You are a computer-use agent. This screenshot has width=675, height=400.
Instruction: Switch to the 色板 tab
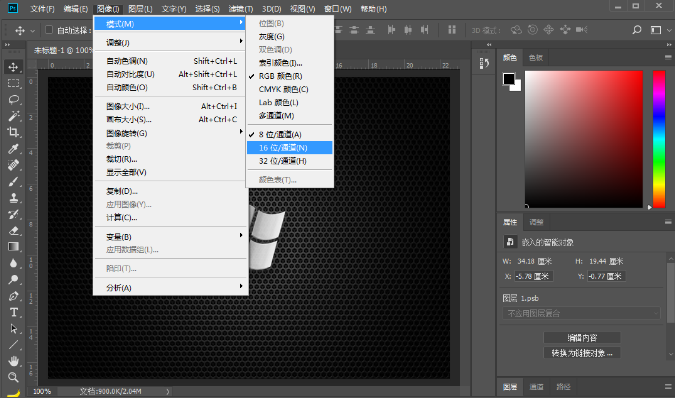(x=536, y=58)
